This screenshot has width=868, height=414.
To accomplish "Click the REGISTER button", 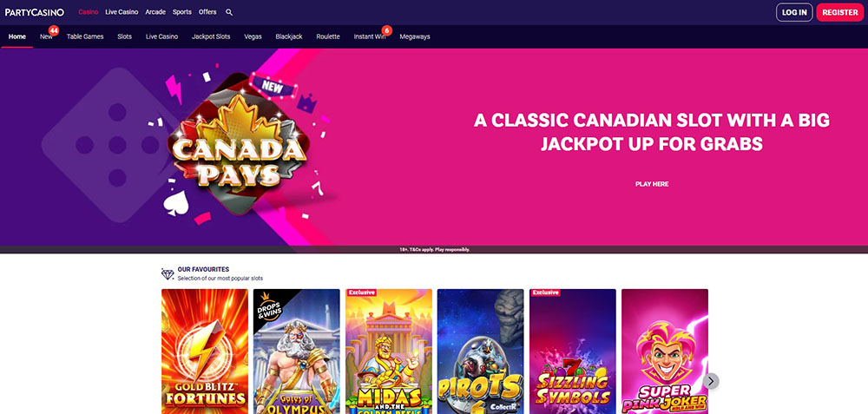I will coord(839,12).
